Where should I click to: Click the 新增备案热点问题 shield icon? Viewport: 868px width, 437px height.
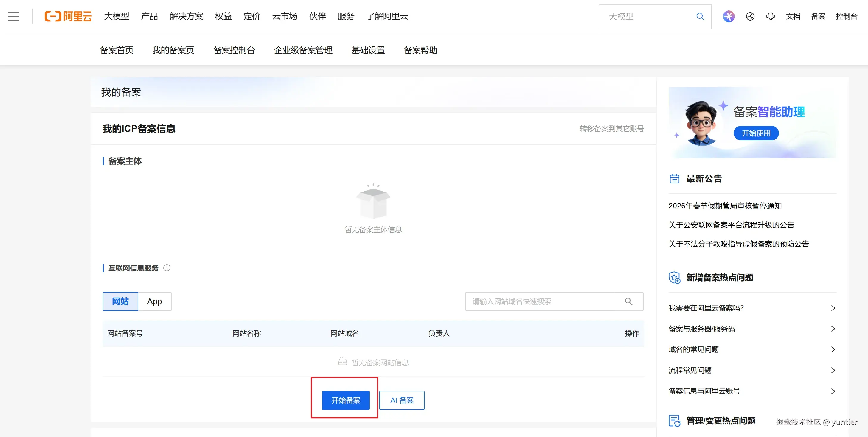coord(674,277)
